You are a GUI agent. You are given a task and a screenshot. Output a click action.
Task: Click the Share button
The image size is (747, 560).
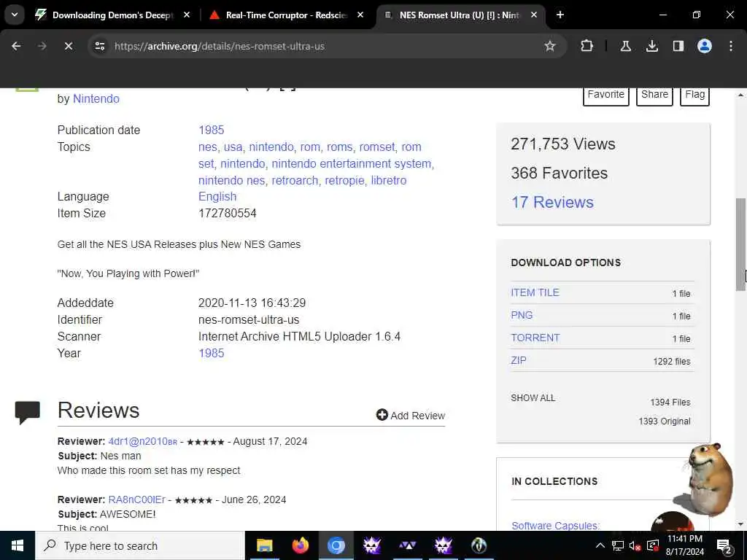(x=654, y=94)
